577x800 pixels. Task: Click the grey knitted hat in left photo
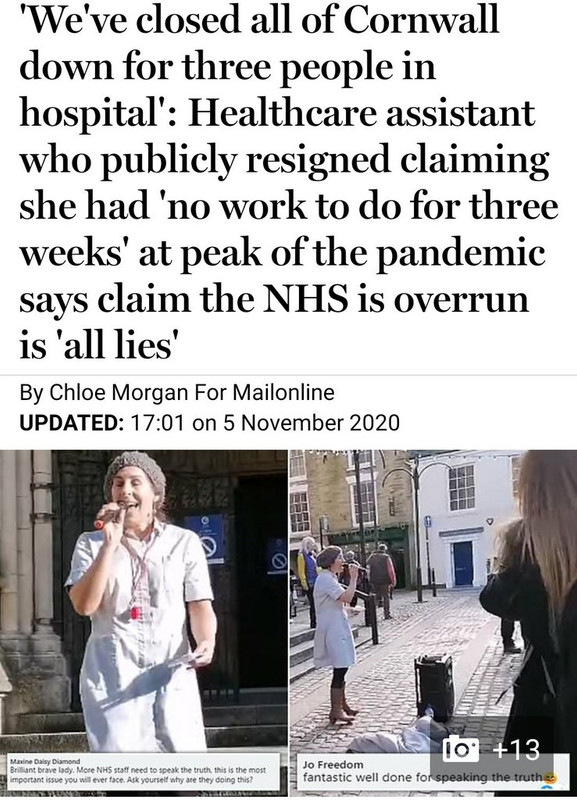click(x=135, y=471)
